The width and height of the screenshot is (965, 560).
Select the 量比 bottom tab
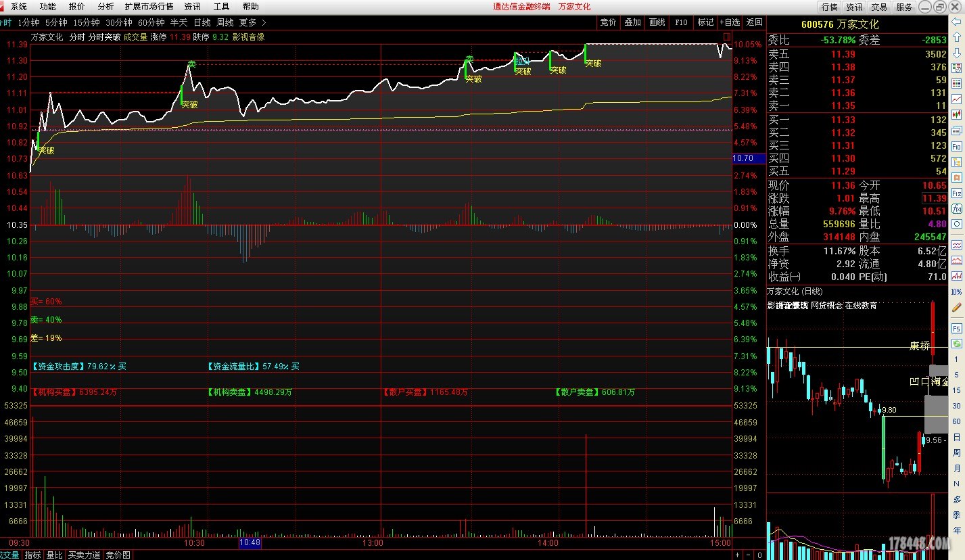point(54,555)
